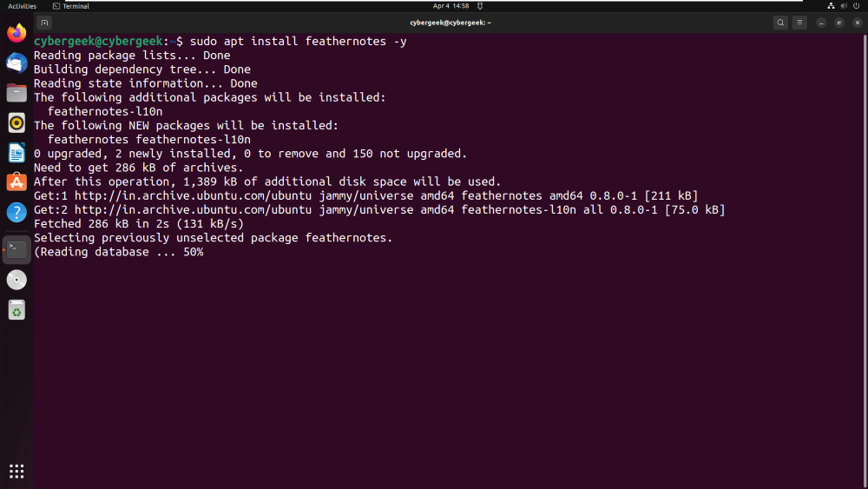The width and height of the screenshot is (868, 489).
Task: Open the Help icon in dock
Action: 16,212
